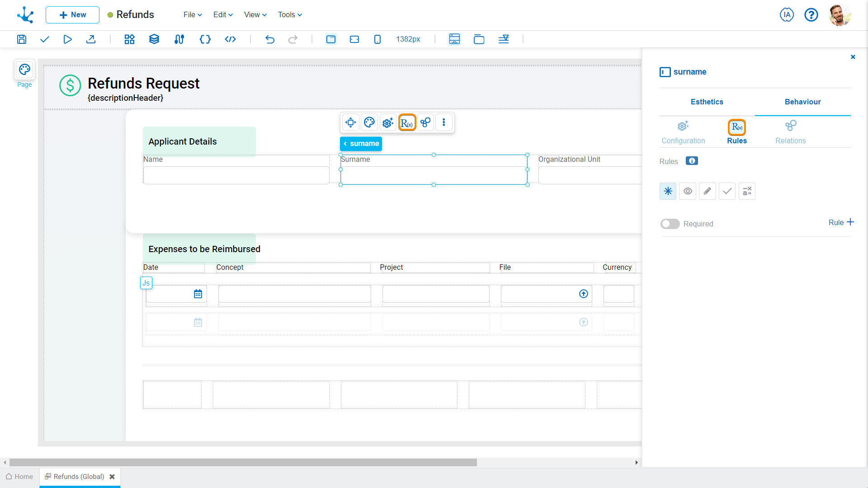Select the asterisk required rule button
Image resolution: width=868 pixels, height=488 pixels.
[668, 191]
